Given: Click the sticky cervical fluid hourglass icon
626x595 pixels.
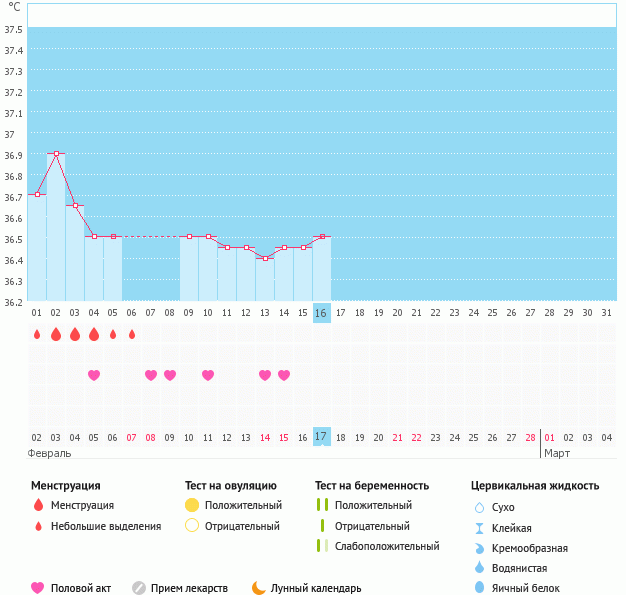Looking at the screenshot, I should coord(479,528).
